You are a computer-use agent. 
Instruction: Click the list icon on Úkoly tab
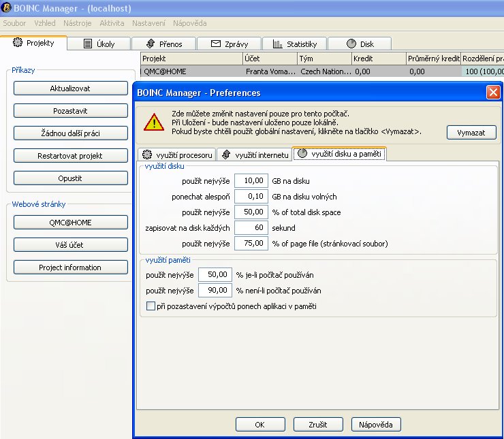[x=88, y=44]
